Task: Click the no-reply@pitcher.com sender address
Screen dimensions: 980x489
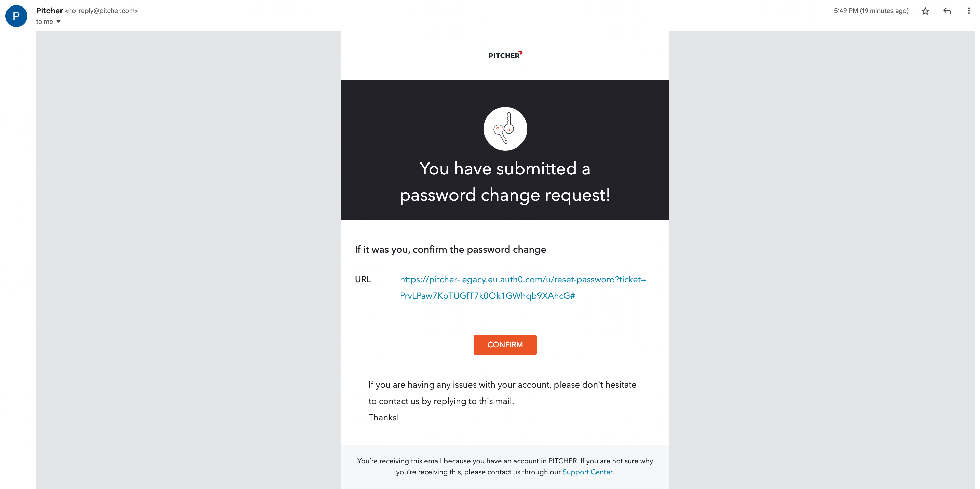Action: (x=101, y=11)
